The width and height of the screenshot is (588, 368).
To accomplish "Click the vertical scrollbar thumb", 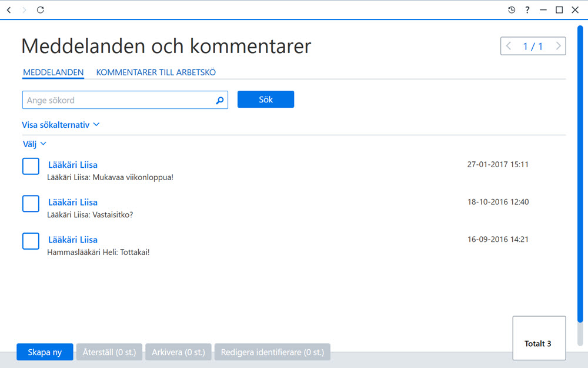I will (580, 174).
